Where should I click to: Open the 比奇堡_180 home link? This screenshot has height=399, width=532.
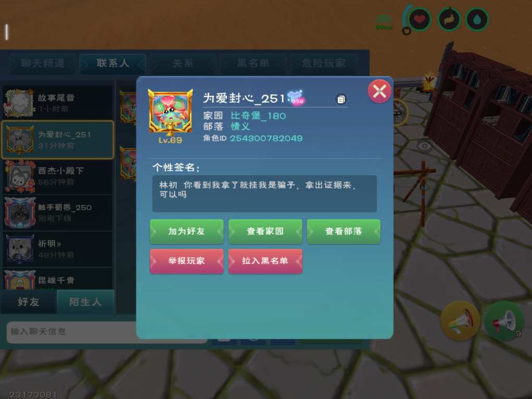pos(258,116)
